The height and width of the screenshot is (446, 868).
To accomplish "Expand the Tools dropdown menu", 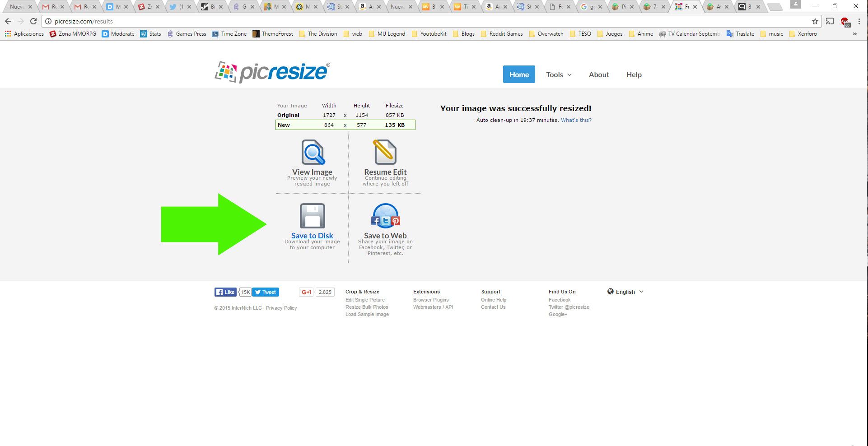I will (559, 74).
